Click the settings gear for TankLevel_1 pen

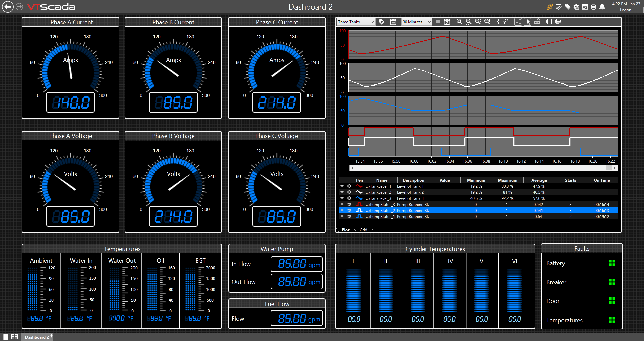coord(349,186)
